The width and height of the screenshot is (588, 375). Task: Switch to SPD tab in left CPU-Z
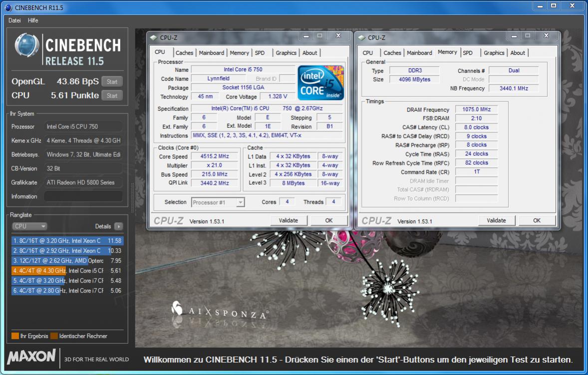click(260, 53)
